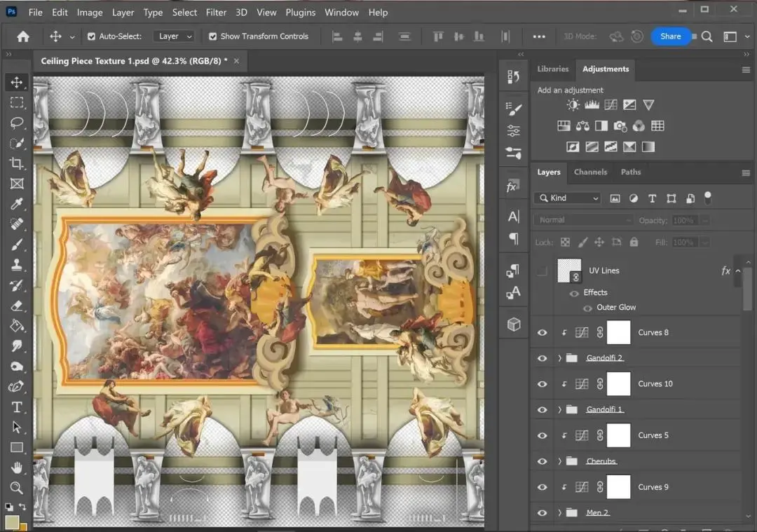
Task: Select the Move tool
Action: point(17,82)
